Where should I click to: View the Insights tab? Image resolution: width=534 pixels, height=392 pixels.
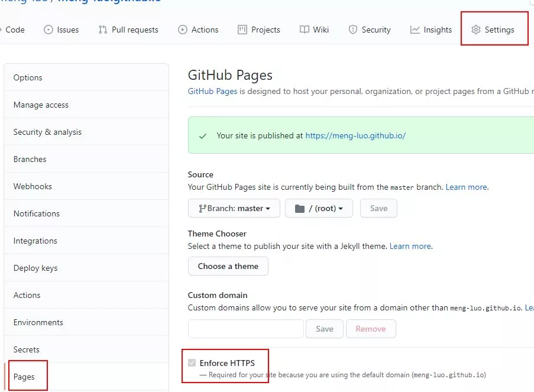coord(431,30)
